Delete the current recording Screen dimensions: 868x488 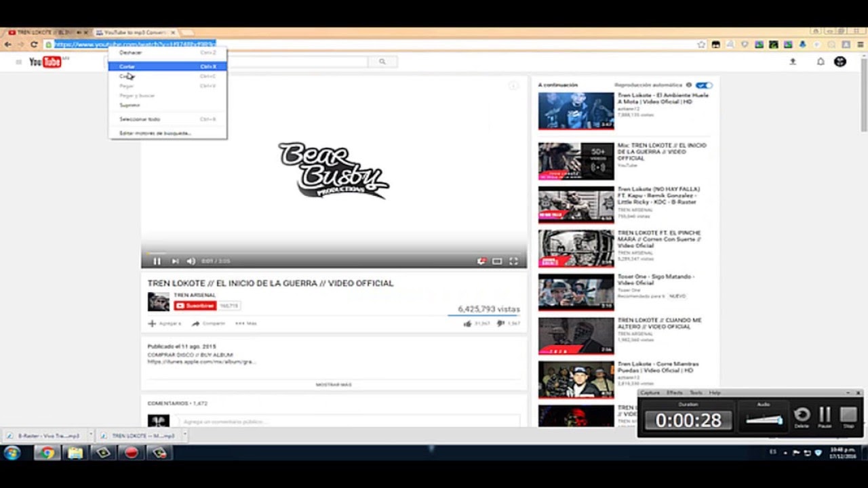tap(802, 415)
